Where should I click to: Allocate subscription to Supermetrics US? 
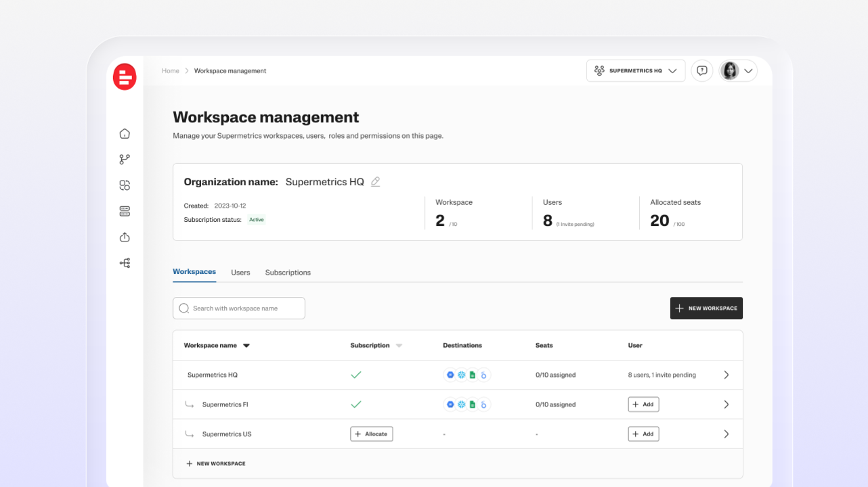pos(371,434)
